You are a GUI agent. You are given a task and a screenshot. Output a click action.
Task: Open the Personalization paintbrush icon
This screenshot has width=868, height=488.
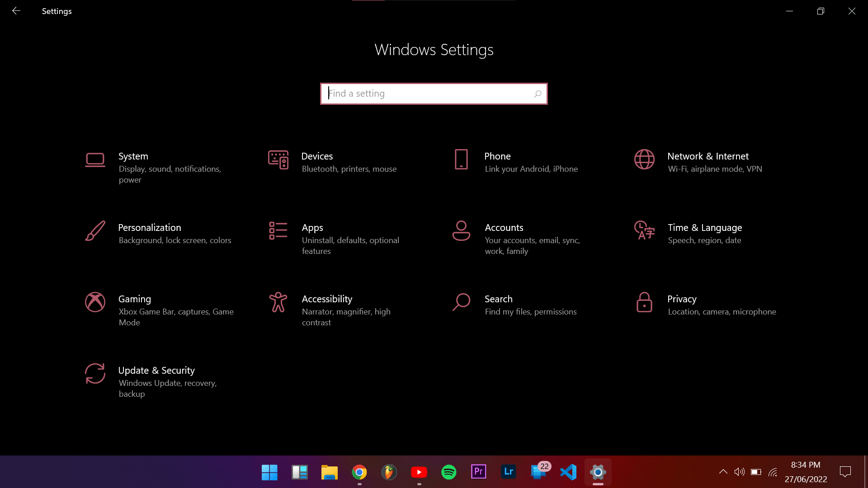pos(95,231)
